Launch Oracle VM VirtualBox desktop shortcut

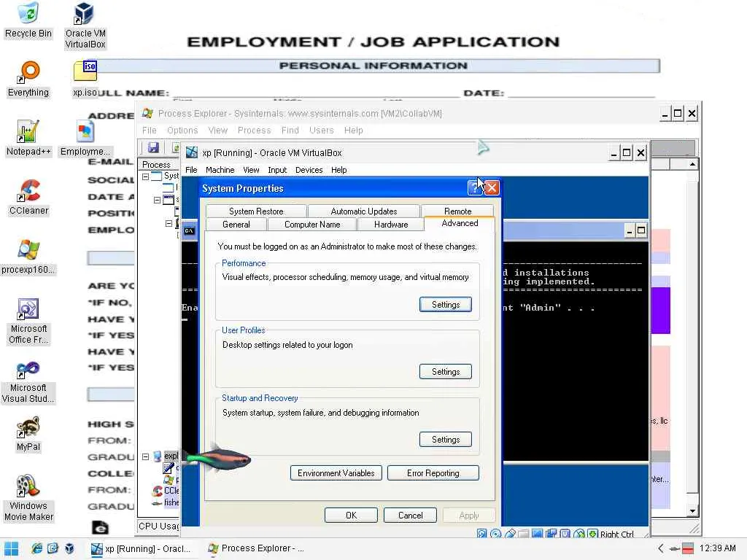(85, 26)
